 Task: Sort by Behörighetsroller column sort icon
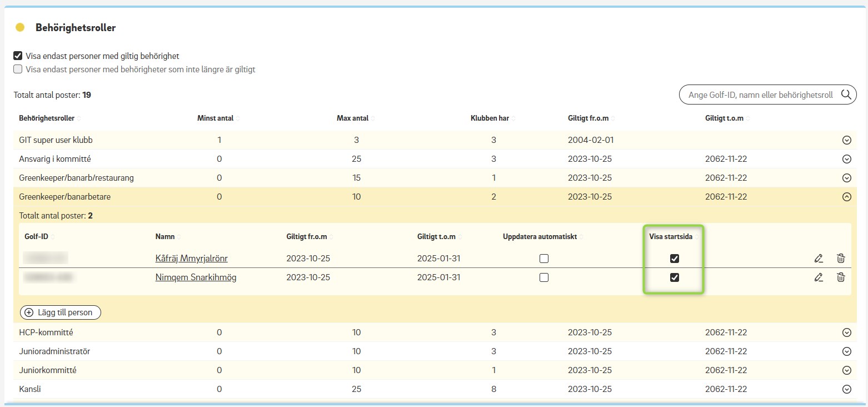click(79, 118)
